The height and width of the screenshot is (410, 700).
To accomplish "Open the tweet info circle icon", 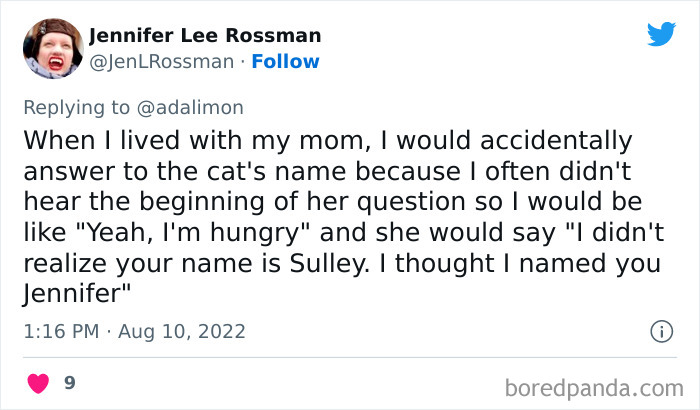I will click(x=660, y=330).
